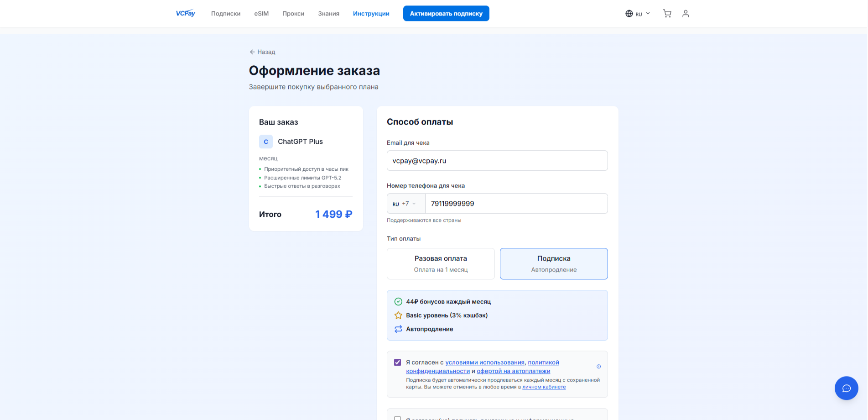Open условиями использования link

click(x=485, y=362)
